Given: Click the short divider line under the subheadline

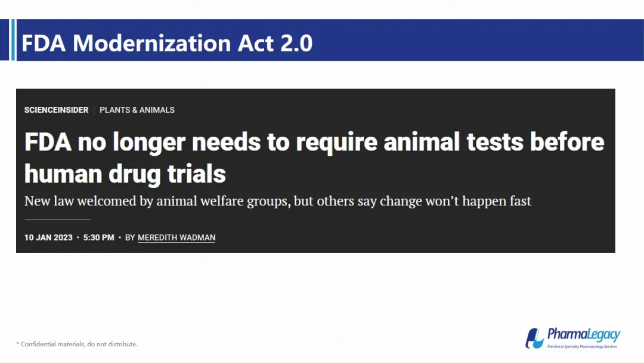Looking at the screenshot, I should pos(57,220).
